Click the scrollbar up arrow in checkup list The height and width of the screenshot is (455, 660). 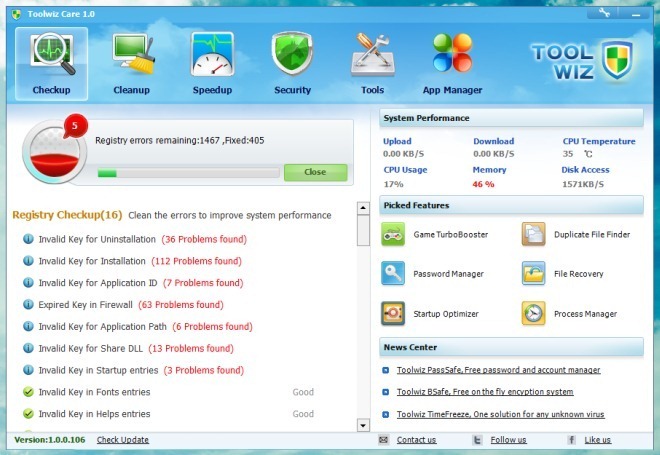tap(363, 208)
